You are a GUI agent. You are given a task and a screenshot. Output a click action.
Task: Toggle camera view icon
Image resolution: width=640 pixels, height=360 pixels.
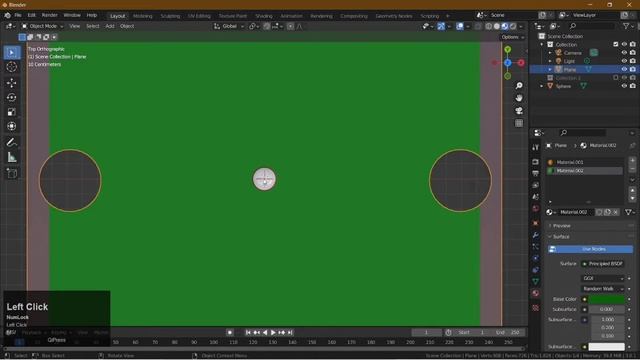[x=519, y=111]
